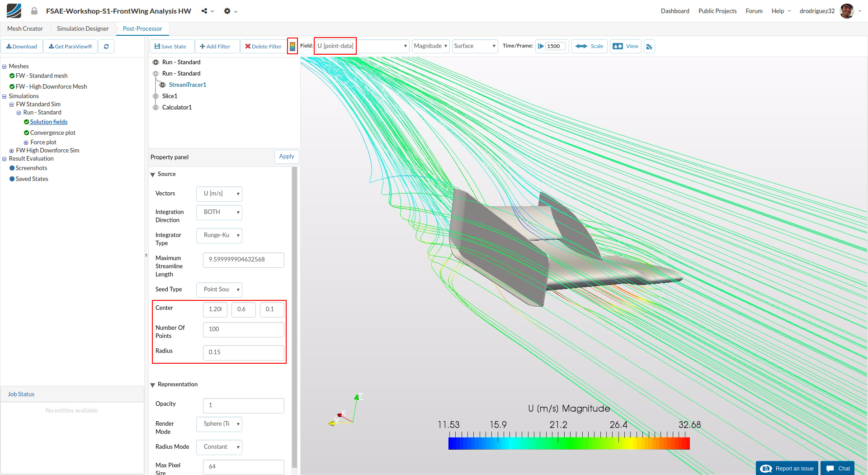
Task: Click the SimScale logo icon
Action: pyautogui.click(x=14, y=11)
